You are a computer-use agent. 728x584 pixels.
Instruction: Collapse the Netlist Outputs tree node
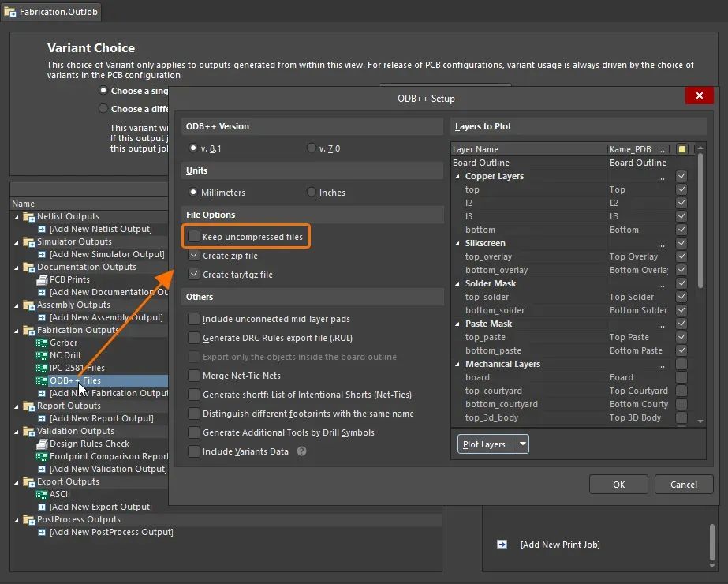pyautogui.click(x=17, y=217)
